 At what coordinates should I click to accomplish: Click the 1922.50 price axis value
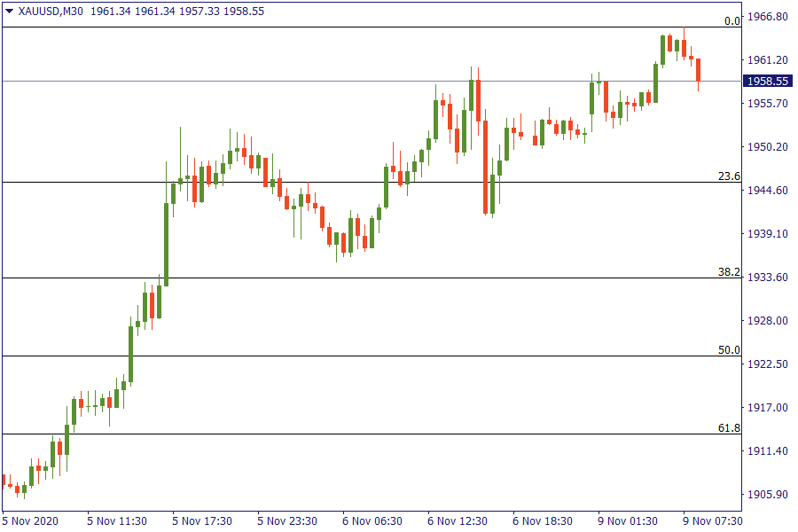pos(768,364)
